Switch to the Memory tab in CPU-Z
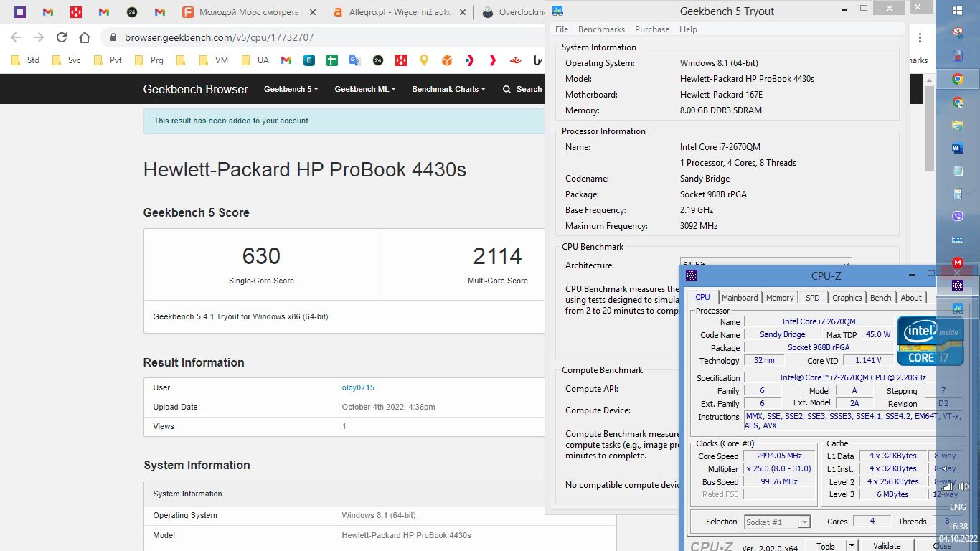Viewport: 980px width, 551px height. pos(780,298)
